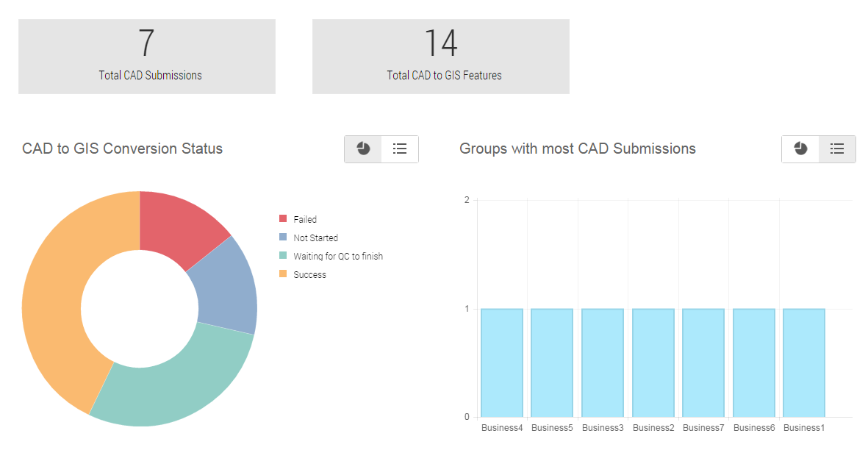Click the Business1 bar
Viewport: 868px width, 475px height.
click(x=804, y=362)
